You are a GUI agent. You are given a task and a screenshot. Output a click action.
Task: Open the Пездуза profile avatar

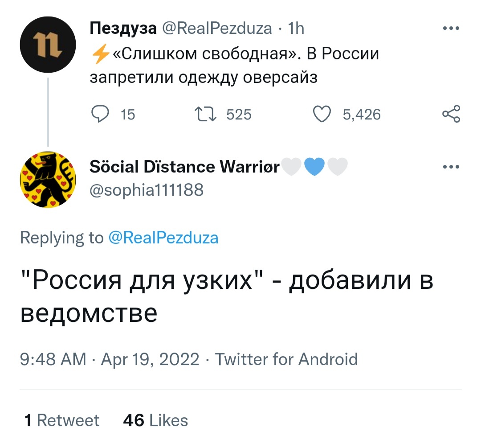point(47,45)
